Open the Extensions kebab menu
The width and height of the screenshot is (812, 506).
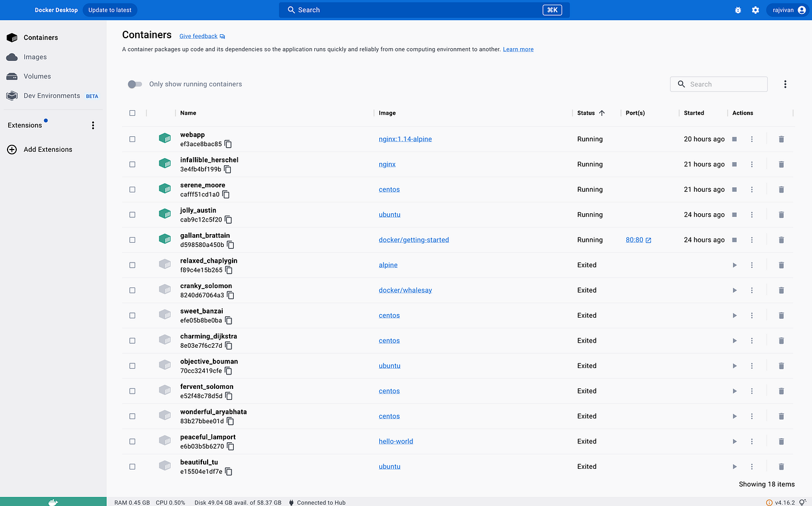point(93,125)
